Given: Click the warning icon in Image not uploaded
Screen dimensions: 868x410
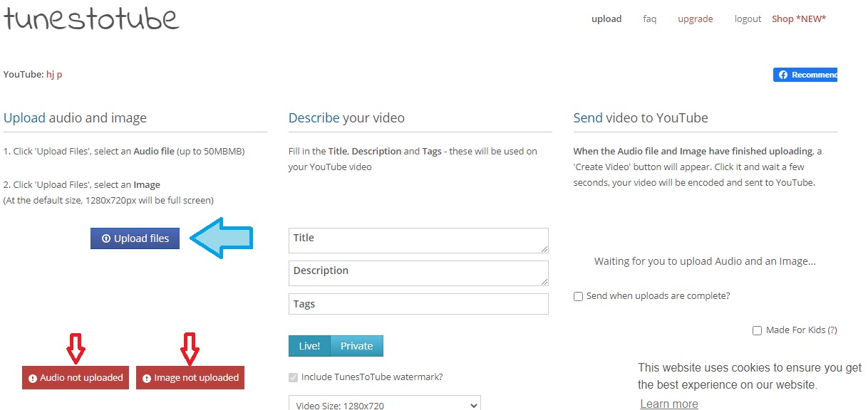Looking at the screenshot, I should (147, 379).
